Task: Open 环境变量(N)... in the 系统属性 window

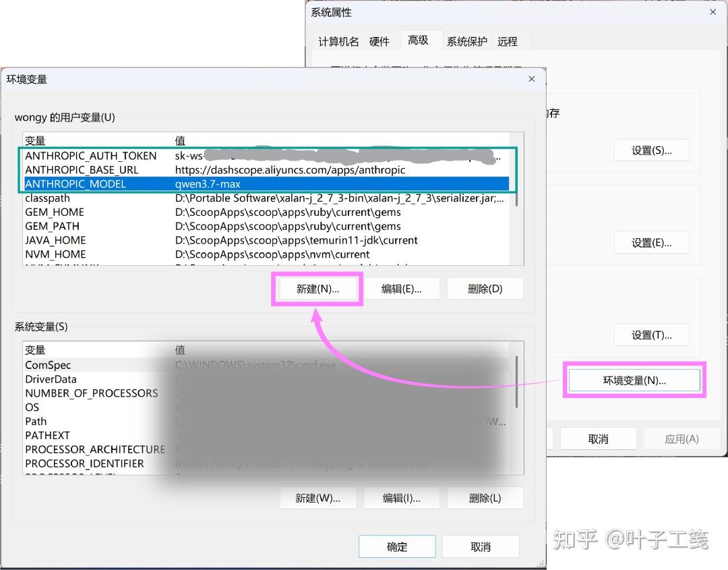Action: 634,380
